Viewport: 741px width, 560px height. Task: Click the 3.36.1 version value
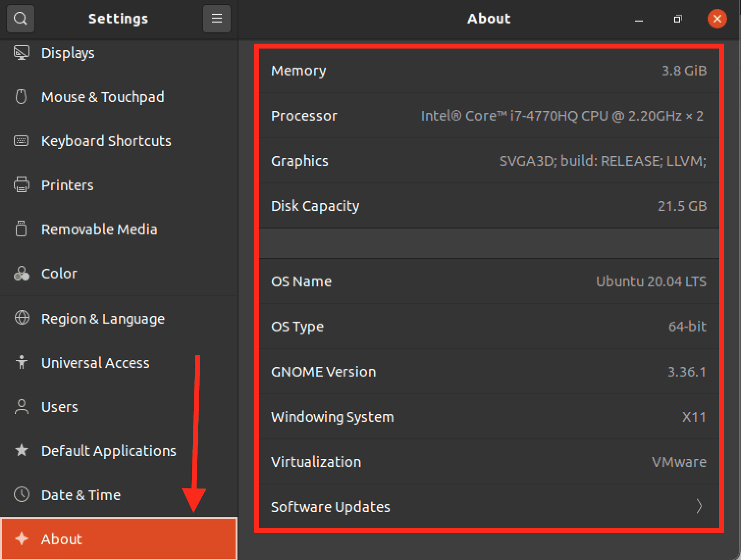[x=687, y=371]
